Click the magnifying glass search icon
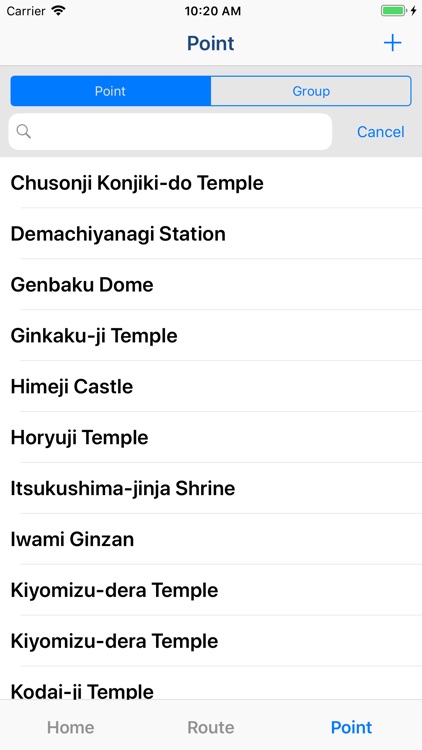The width and height of the screenshot is (422, 750). pyautogui.click(x=23, y=132)
